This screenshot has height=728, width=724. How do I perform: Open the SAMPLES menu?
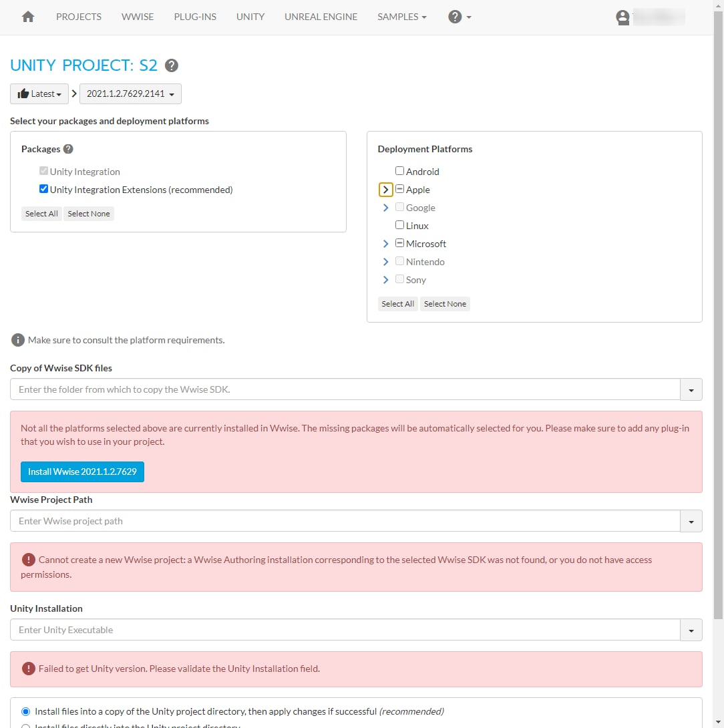(x=401, y=17)
